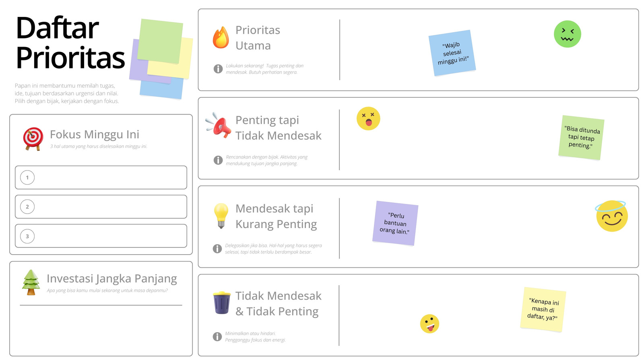
Task: Select the numbered circle 3 in the focus list
Action: 27,236
